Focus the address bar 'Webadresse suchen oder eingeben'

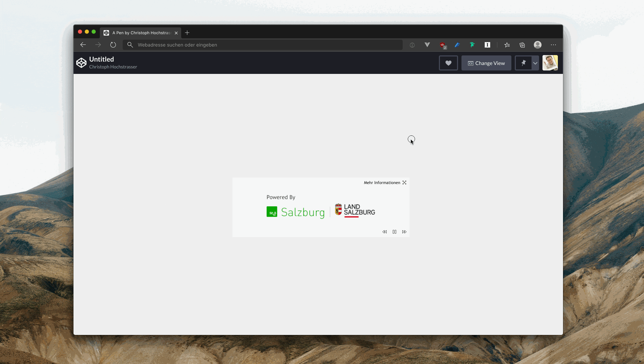(263, 45)
